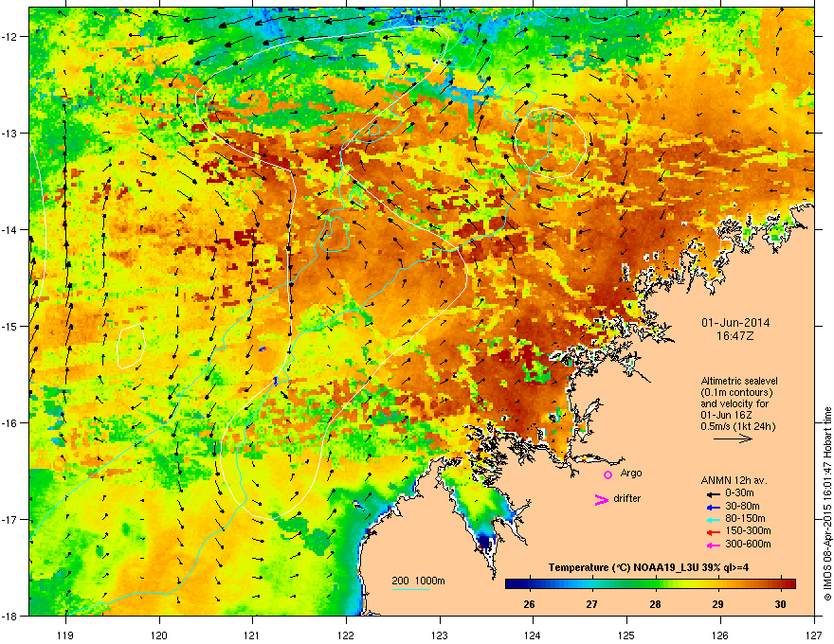
Task: Click the 'Argo' legend label
Action: tap(631, 473)
